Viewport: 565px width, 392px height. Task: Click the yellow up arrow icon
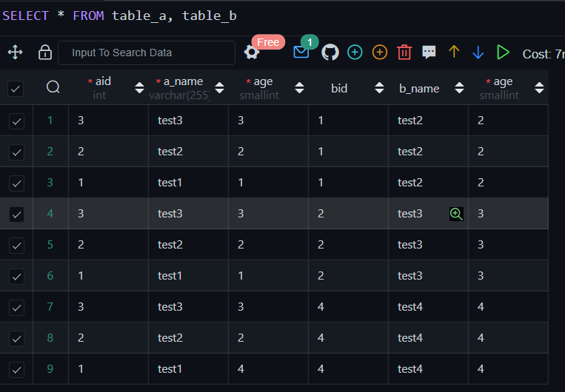454,53
